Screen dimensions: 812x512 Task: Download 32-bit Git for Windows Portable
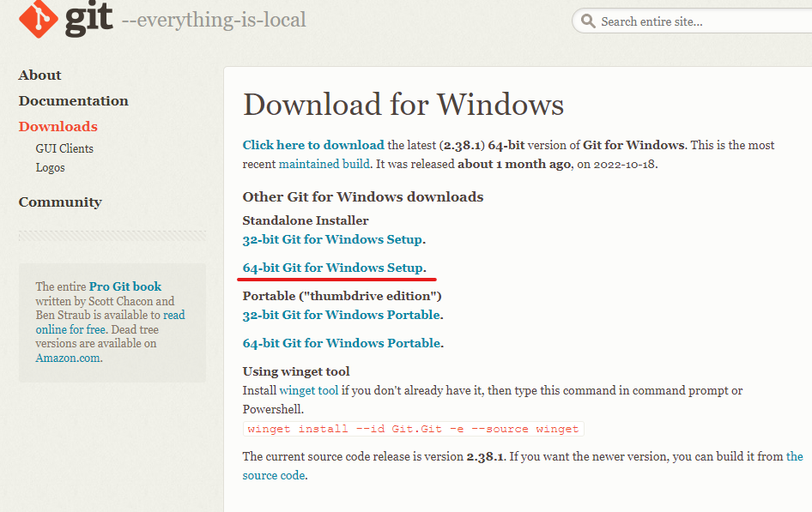pos(342,315)
